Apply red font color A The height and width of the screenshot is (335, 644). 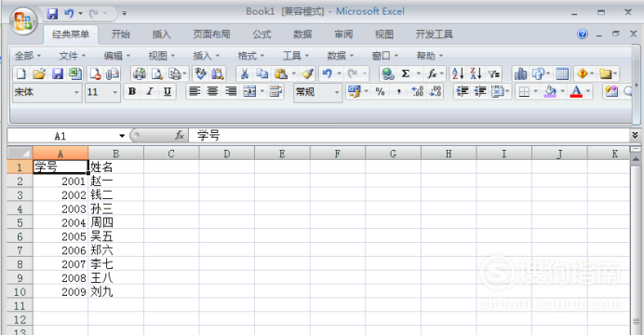click(576, 91)
